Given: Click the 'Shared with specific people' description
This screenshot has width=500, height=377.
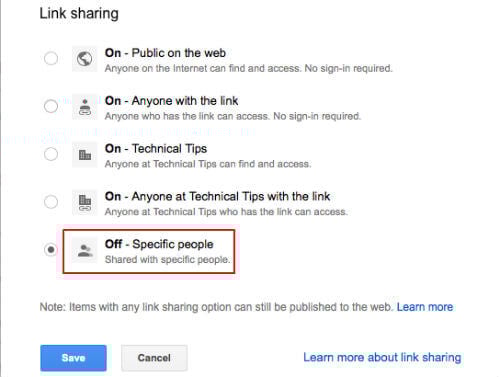Looking at the screenshot, I should 167,260.
